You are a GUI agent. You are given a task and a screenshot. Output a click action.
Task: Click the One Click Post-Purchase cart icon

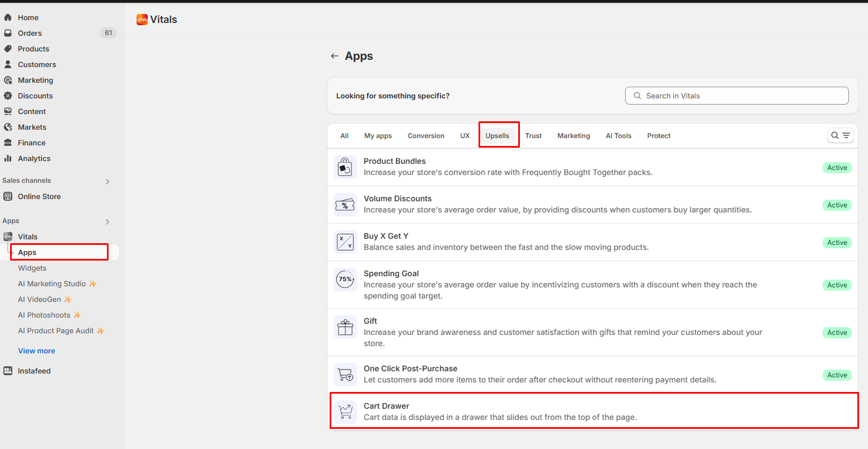[345, 374]
